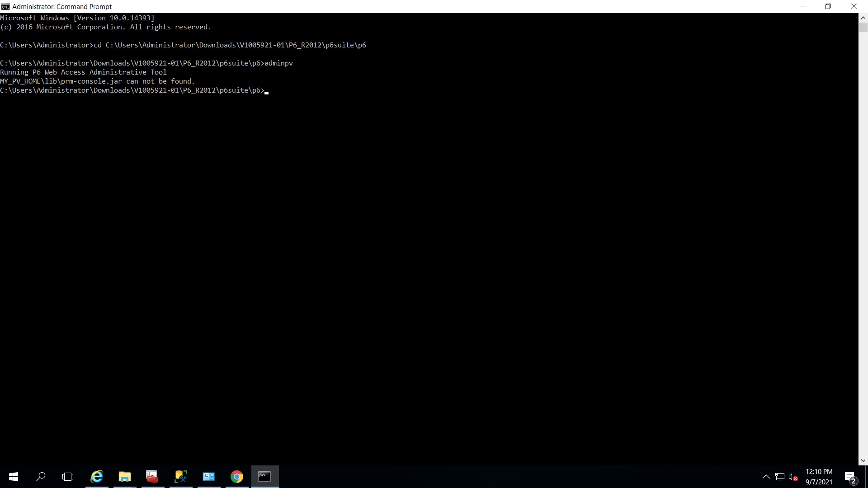Open taskbar search magnifier

(x=41, y=477)
